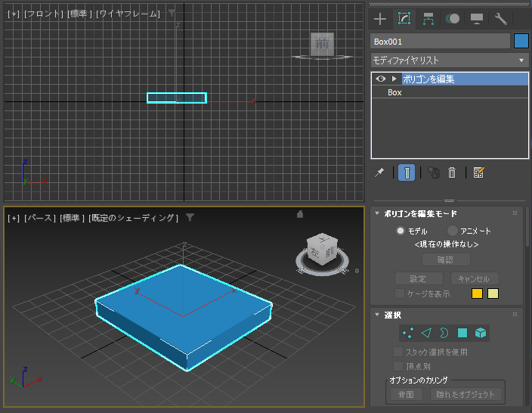Screen dimensions: 532x413
Task: Select Element sub-object level icon
Action: pyautogui.click(x=481, y=333)
